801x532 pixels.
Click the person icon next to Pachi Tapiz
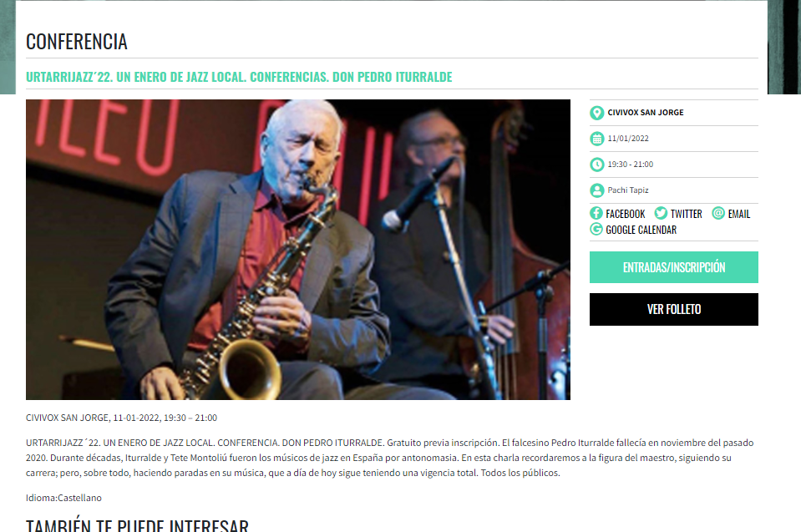tap(596, 190)
